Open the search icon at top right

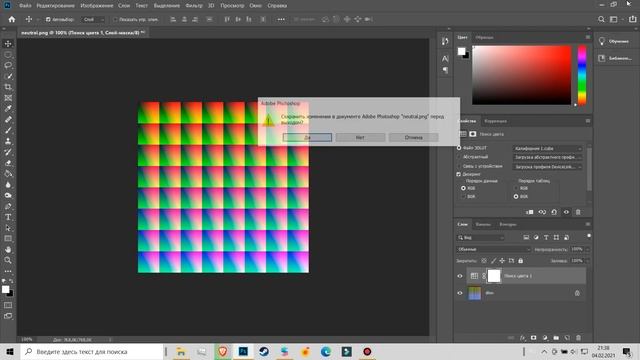coord(601,19)
